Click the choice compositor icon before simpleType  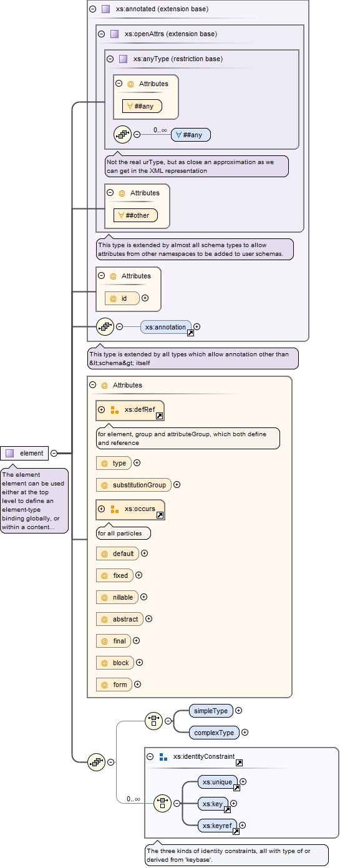click(x=153, y=721)
